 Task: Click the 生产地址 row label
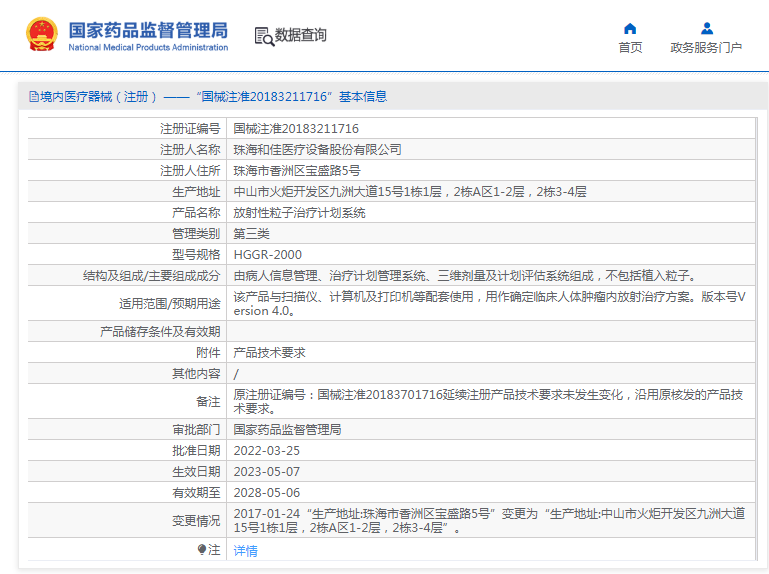click(x=196, y=192)
